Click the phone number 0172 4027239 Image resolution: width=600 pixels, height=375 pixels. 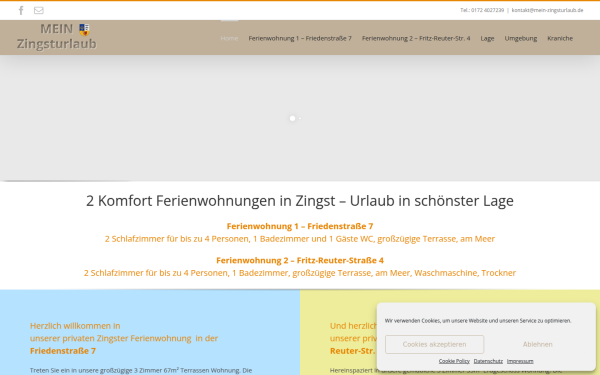(487, 10)
